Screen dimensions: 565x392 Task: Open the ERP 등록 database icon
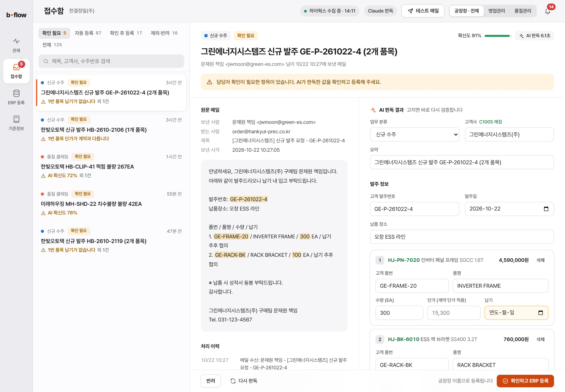pyautogui.click(x=16, y=97)
